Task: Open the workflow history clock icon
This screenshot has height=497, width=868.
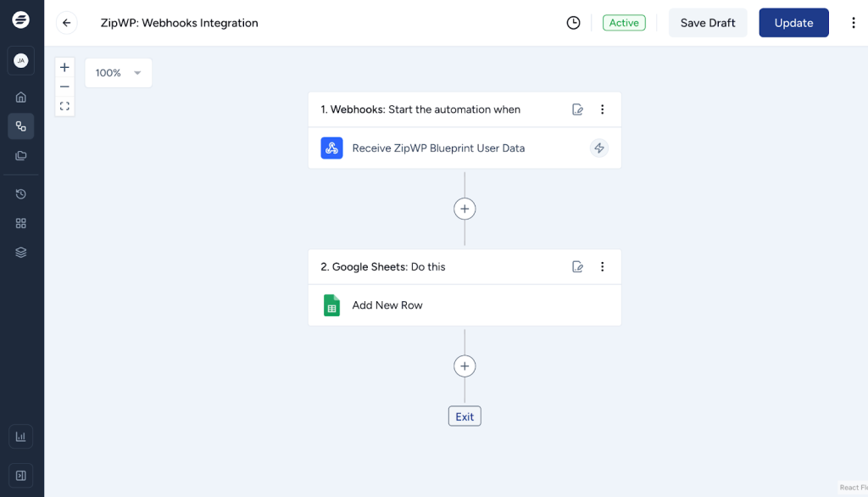Action: click(574, 23)
